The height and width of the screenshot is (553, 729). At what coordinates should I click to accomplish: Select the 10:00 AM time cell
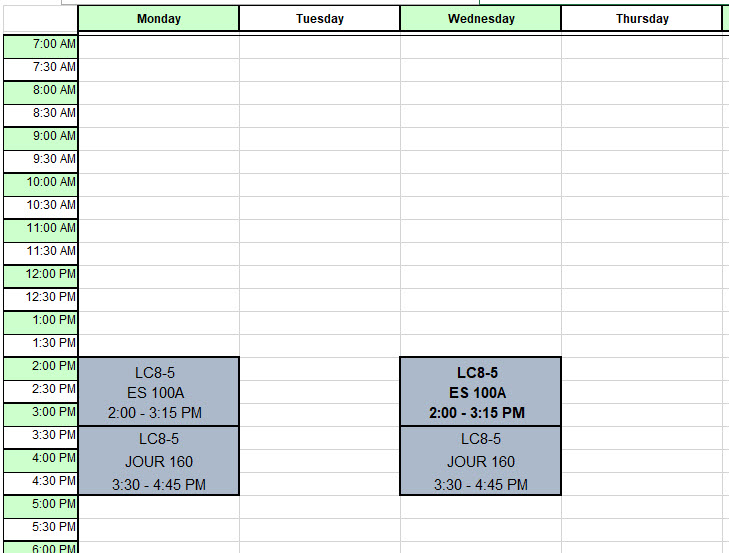(41, 185)
